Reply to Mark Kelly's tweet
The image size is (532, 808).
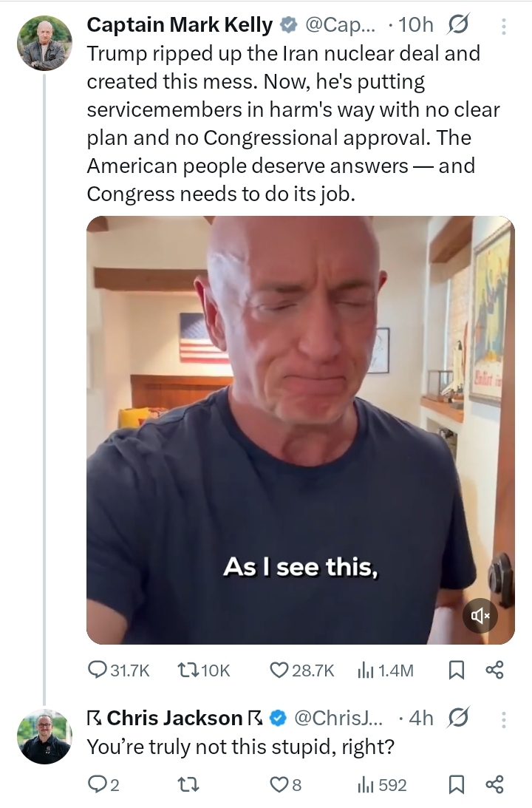click(98, 670)
